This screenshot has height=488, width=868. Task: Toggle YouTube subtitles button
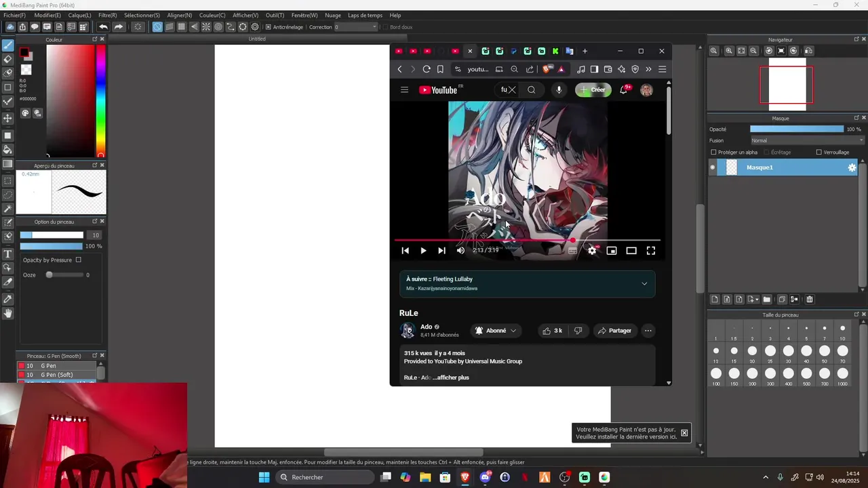tap(572, 251)
